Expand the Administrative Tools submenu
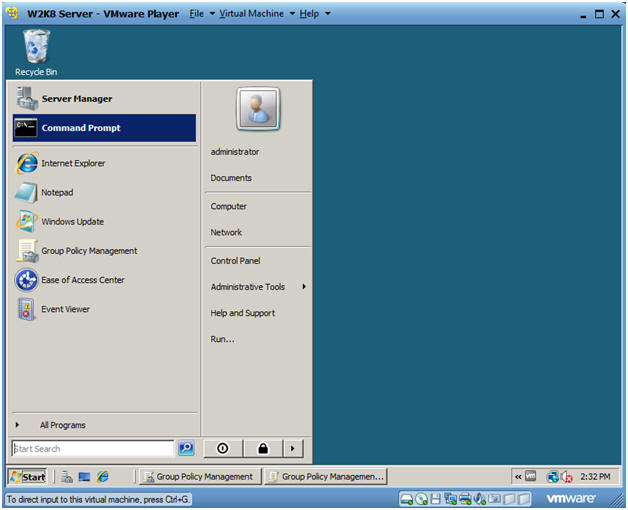 [258, 287]
